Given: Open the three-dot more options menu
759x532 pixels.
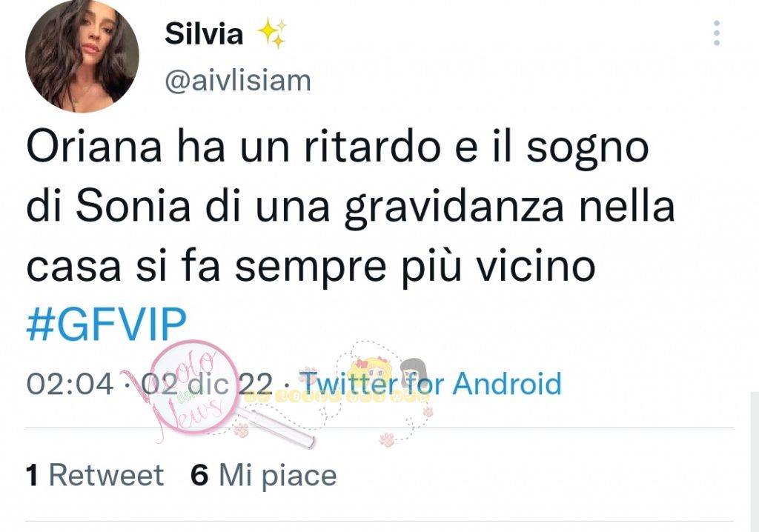Looking at the screenshot, I should tap(717, 33).
